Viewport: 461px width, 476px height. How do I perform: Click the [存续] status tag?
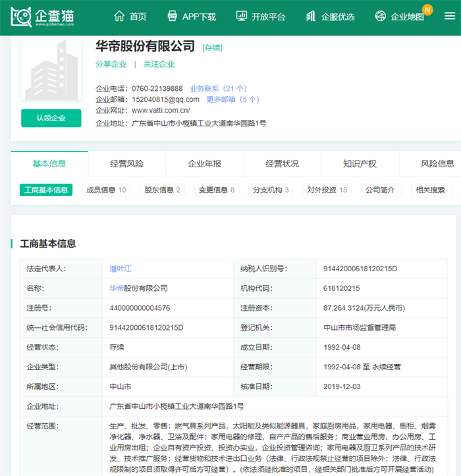pos(213,47)
